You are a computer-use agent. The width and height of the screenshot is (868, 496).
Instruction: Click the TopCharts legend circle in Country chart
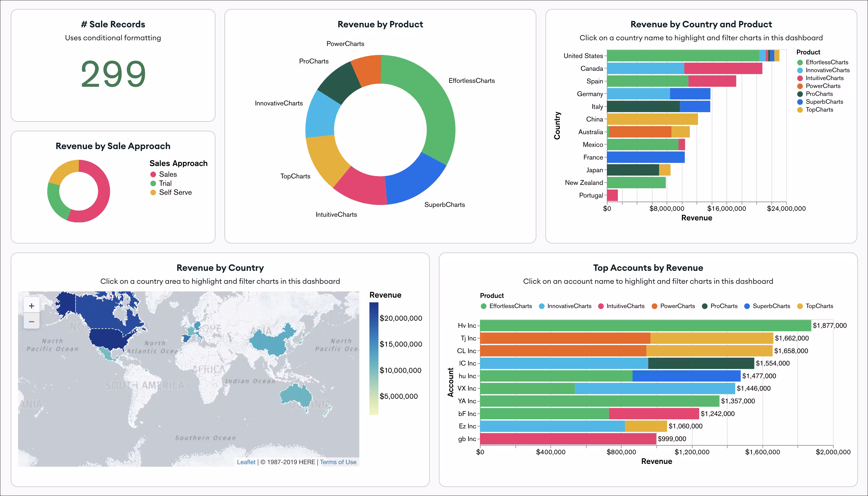pyautogui.click(x=800, y=110)
